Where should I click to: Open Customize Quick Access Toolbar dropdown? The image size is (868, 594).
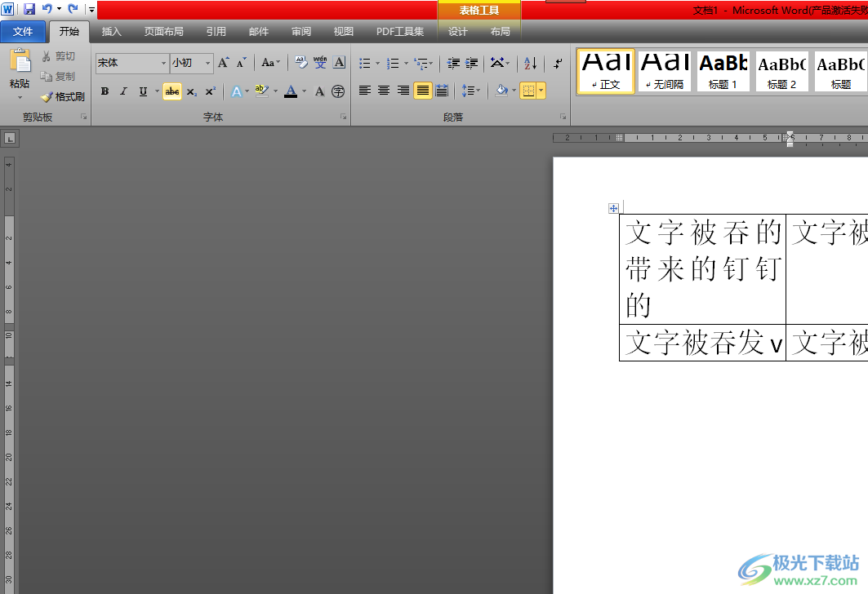[92, 10]
